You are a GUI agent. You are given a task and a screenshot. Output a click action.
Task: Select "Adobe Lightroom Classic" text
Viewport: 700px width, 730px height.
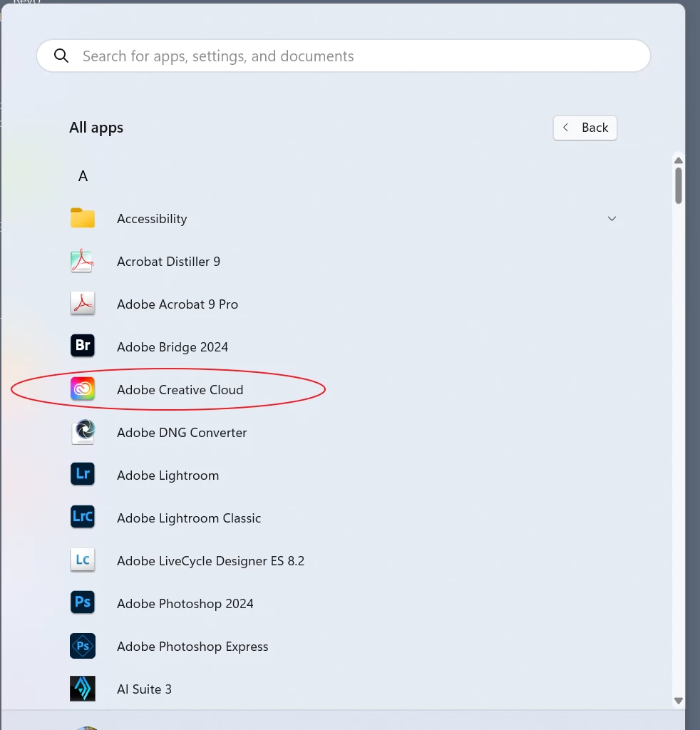point(188,518)
